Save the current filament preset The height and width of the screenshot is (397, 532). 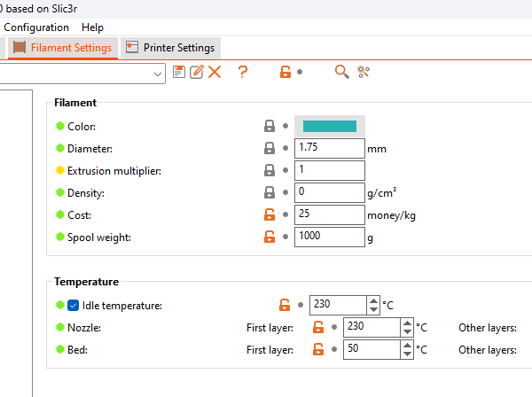coord(179,72)
